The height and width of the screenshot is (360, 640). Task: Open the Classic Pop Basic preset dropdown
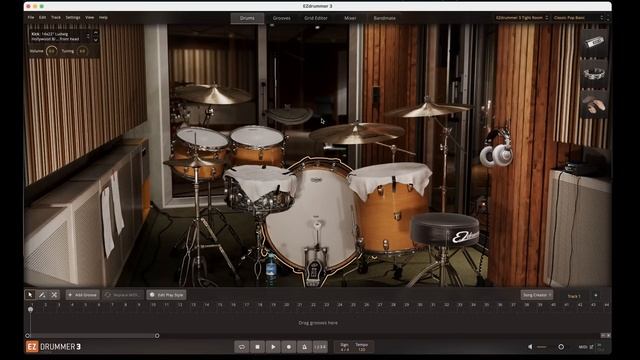(578, 18)
